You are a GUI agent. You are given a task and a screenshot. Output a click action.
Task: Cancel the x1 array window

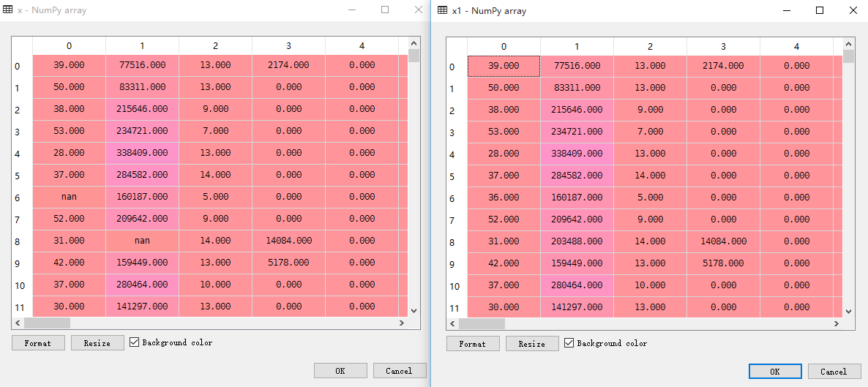(x=834, y=371)
